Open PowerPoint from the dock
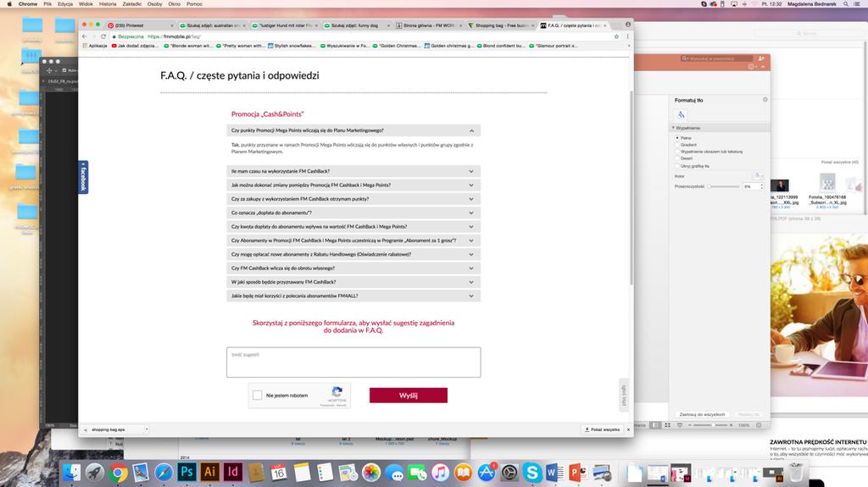 click(577, 472)
